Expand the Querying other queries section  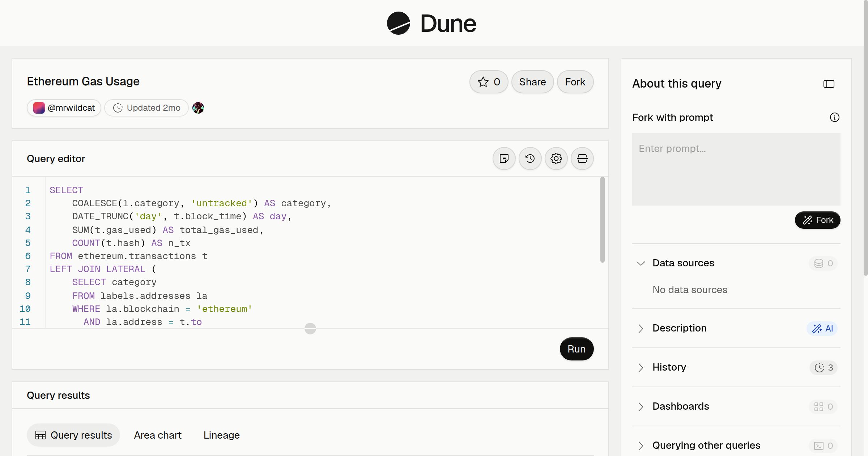click(x=641, y=446)
